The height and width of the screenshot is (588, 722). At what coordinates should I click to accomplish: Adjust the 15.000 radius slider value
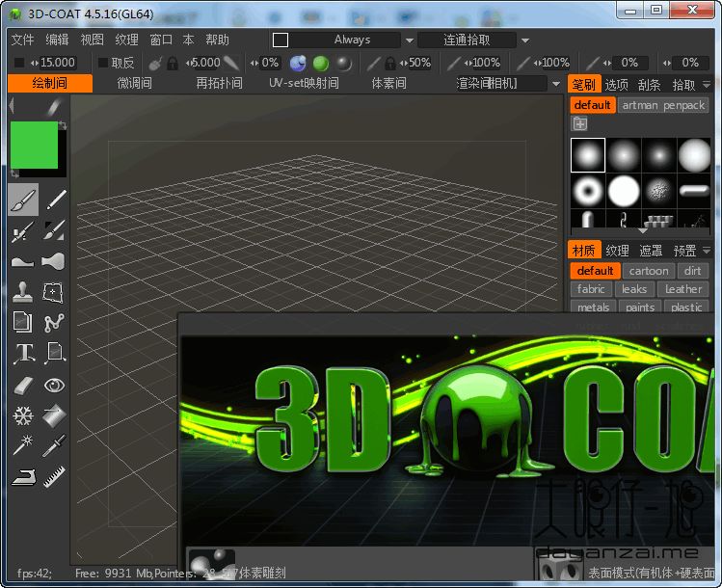click(x=53, y=63)
